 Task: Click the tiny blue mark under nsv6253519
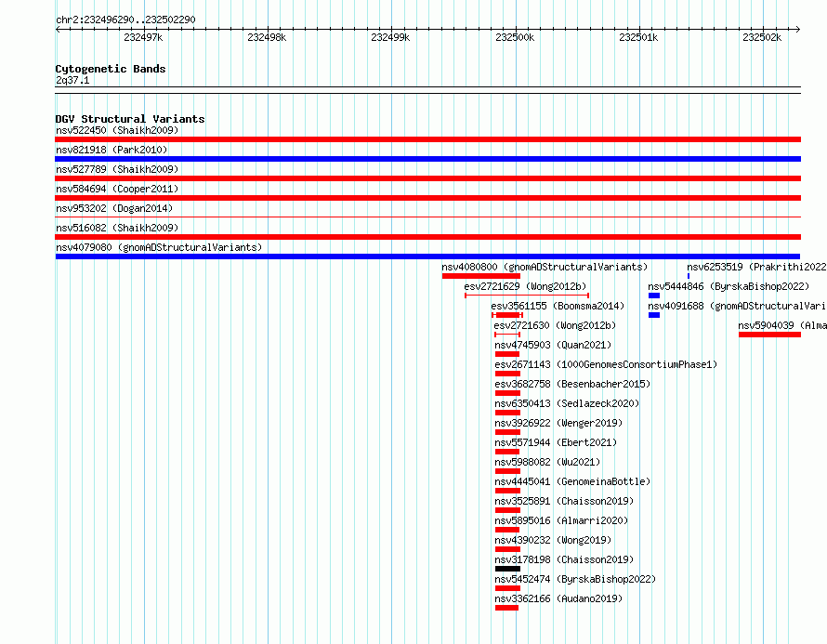pyautogui.click(x=689, y=276)
